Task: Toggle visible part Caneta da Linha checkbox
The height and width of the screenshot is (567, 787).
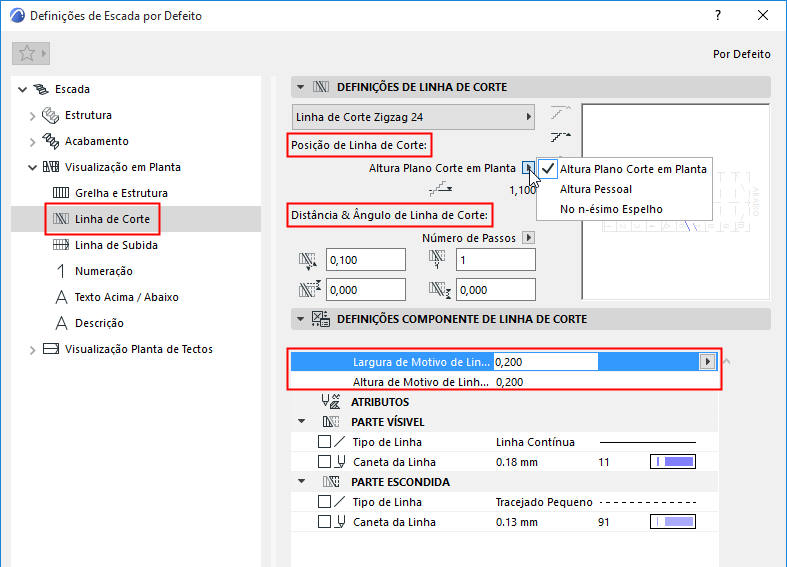Action: (x=324, y=462)
